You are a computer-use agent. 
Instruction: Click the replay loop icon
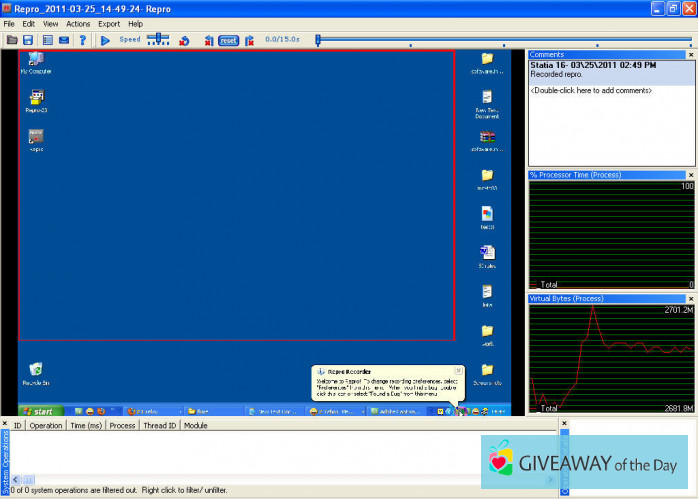(184, 40)
